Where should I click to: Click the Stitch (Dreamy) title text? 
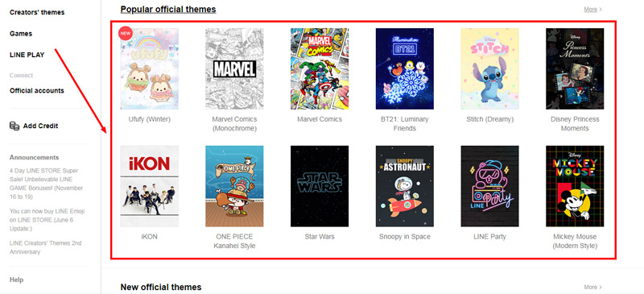tap(489, 119)
